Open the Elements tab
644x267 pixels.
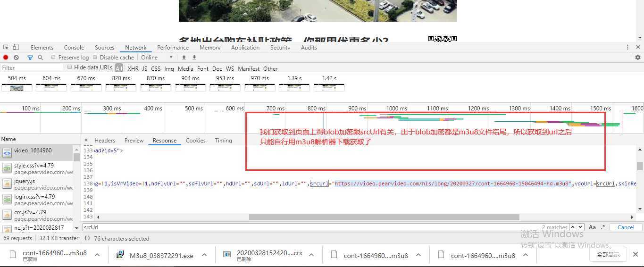tap(42, 48)
